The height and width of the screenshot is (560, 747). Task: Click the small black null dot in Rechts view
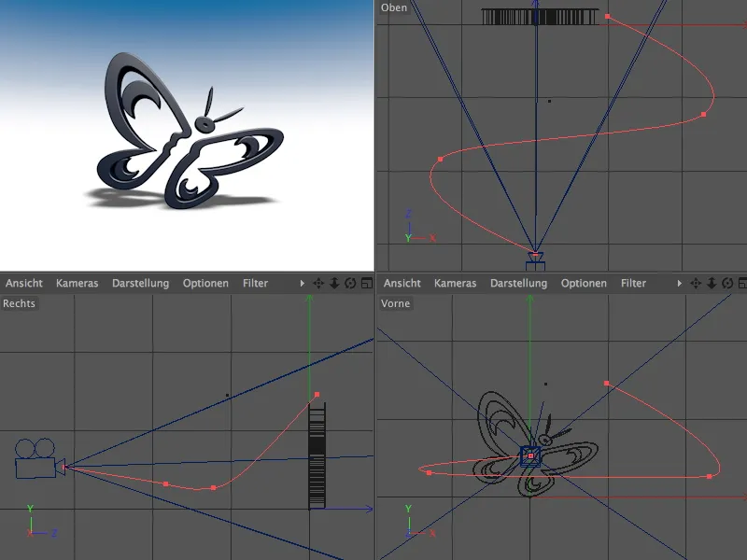227,395
